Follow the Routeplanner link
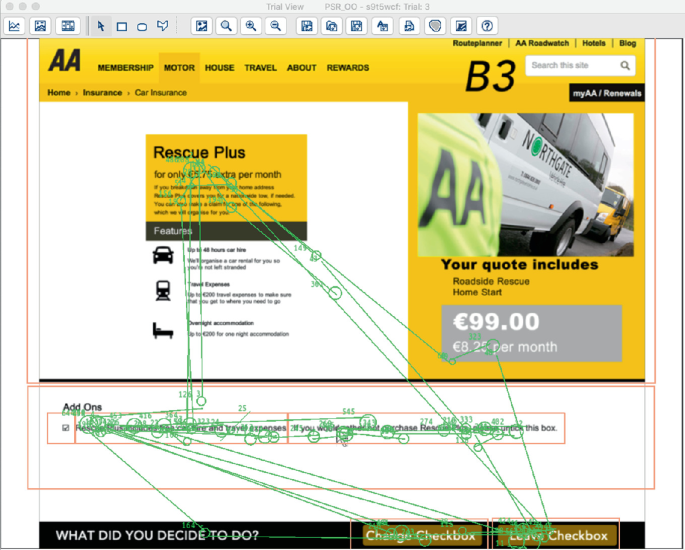The height and width of the screenshot is (550, 685). [477, 43]
